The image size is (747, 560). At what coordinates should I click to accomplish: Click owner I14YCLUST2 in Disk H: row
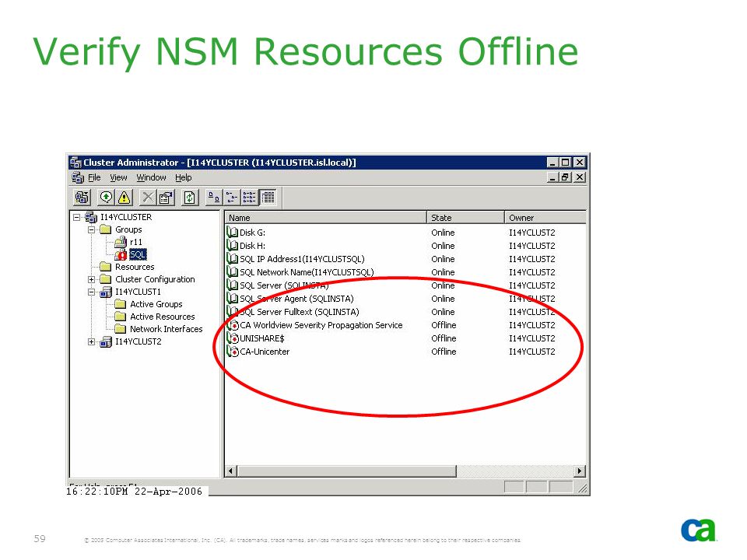pos(531,246)
